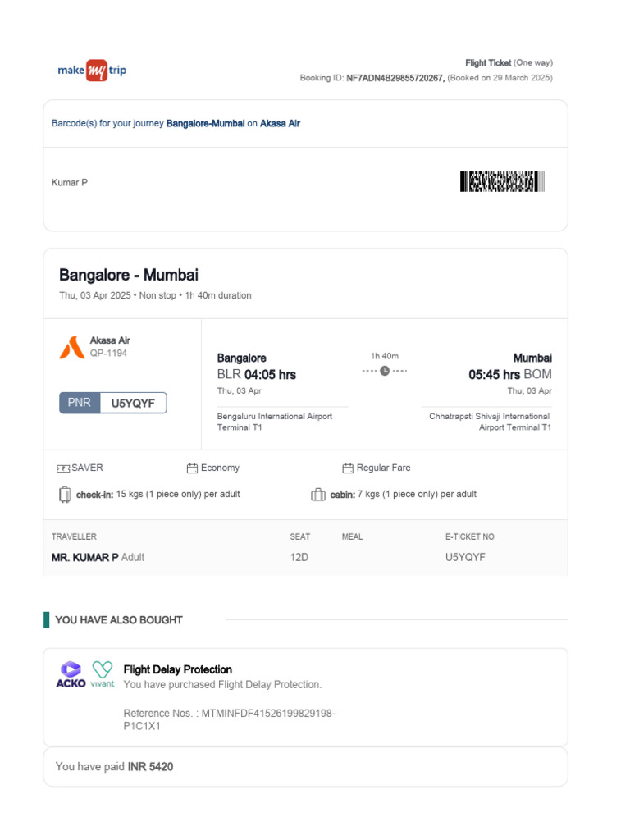Click the Regular Fare calendar icon

point(348,468)
